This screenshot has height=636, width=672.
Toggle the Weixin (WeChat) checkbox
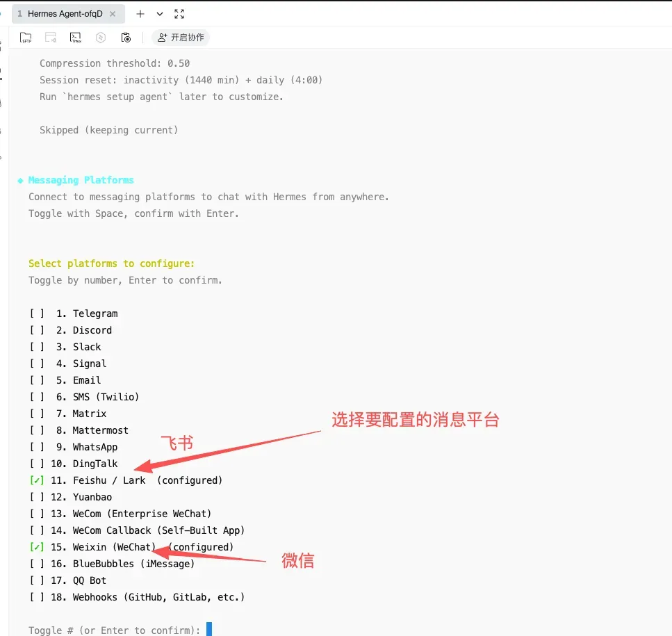37,547
